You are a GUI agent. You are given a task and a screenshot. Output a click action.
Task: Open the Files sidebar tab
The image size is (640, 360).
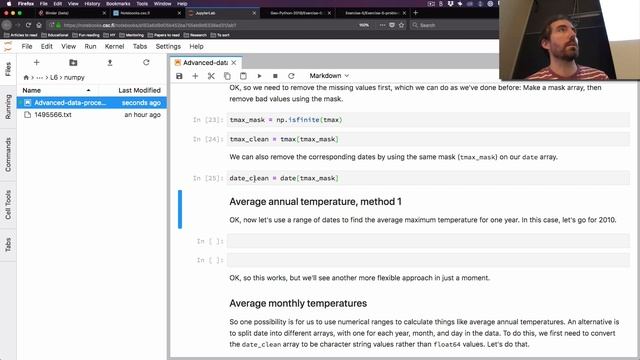[x=8, y=69]
